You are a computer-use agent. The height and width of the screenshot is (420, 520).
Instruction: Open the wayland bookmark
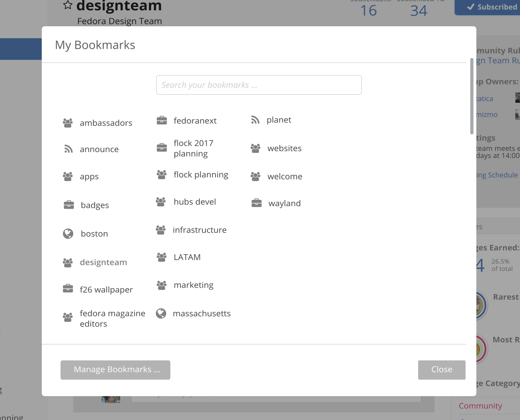pyautogui.click(x=284, y=203)
